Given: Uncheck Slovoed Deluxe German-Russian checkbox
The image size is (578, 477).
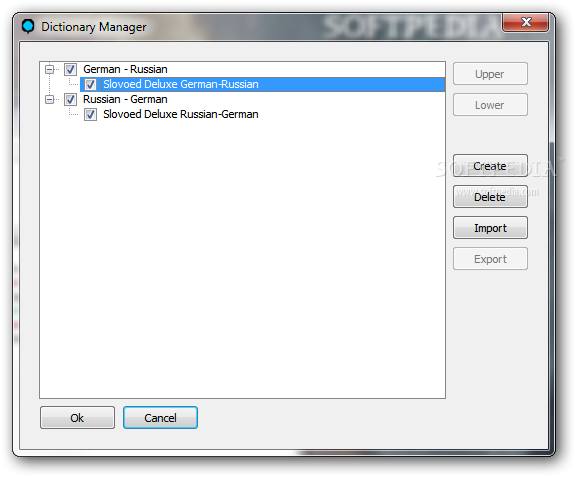Looking at the screenshot, I should [90, 84].
